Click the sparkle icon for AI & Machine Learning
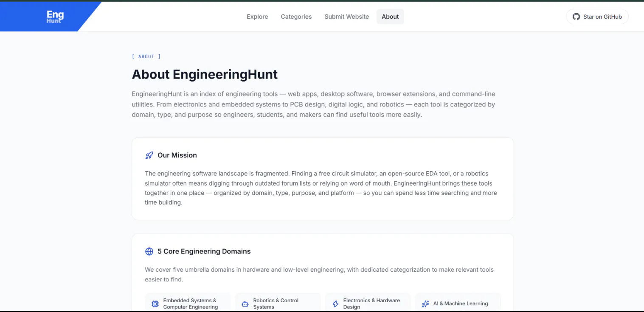The width and height of the screenshot is (644, 312). tap(425, 304)
